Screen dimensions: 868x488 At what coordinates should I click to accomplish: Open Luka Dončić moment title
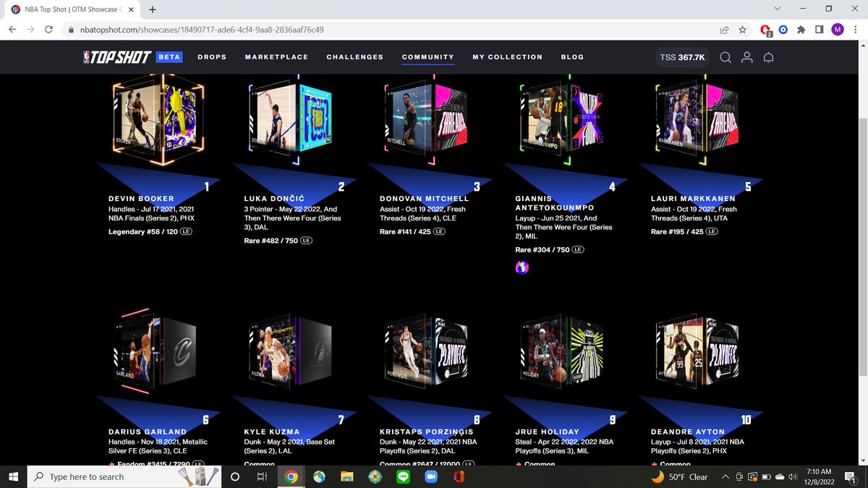[x=275, y=198]
